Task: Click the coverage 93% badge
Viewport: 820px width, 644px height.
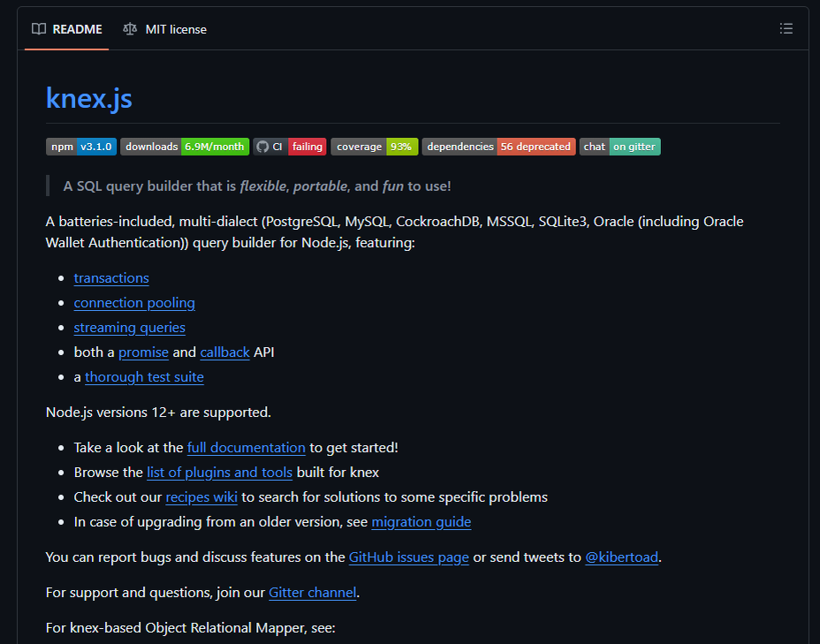Action: (x=375, y=147)
